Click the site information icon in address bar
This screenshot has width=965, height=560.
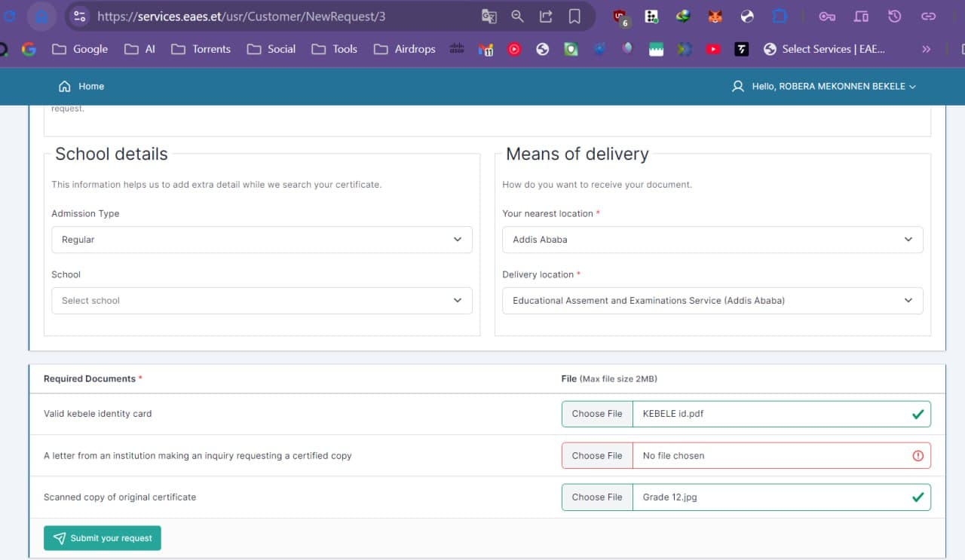[80, 16]
